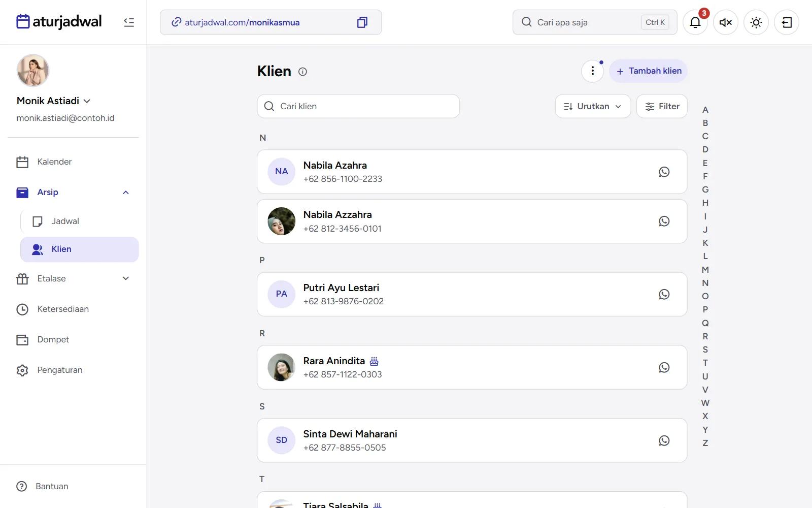Open WhatsApp for Putri Ayu Lestari
The height and width of the screenshot is (508, 812).
point(664,294)
